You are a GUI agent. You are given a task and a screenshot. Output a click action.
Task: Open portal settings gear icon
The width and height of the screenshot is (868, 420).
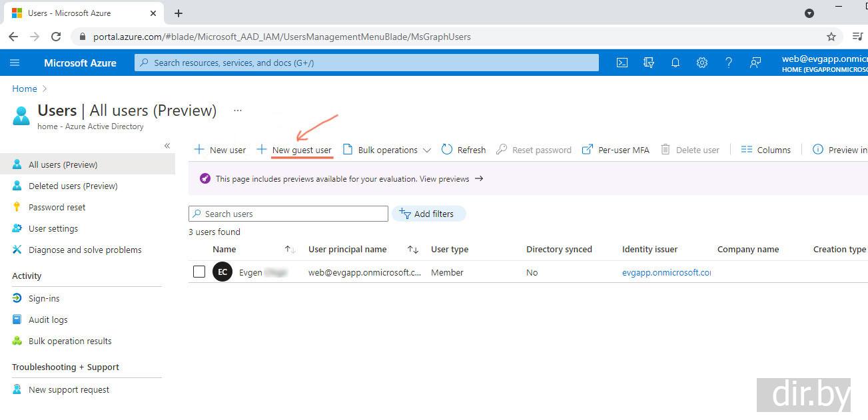click(x=702, y=63)
